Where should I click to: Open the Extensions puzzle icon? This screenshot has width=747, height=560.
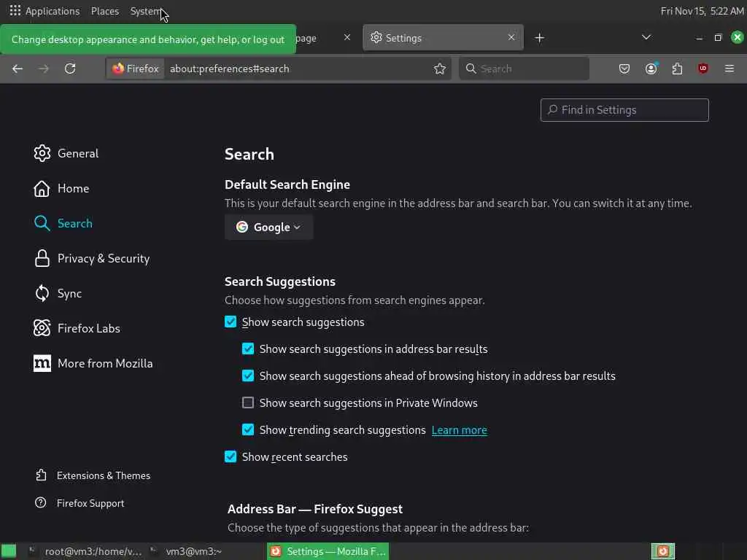click(677, 69)
